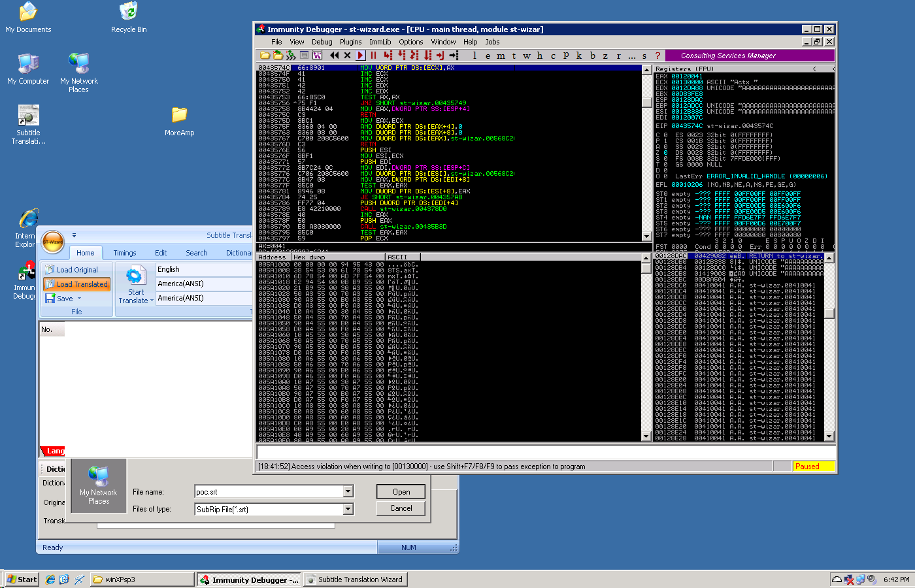Screen dimensions: 915x588
Task: Open a file with the debugger toolbar folder icon
Action: [x=265, y=56]
